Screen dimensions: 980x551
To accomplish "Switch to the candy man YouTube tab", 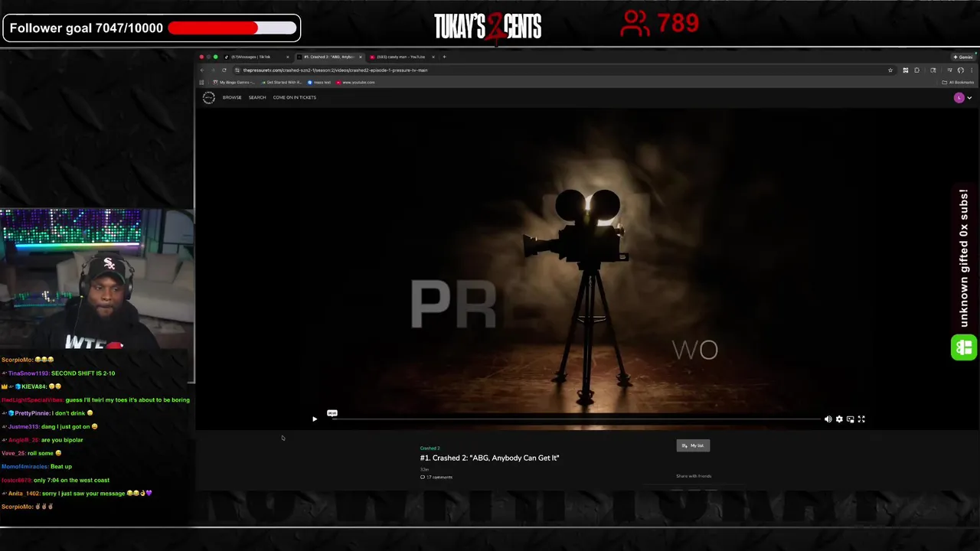I will 400,57.
